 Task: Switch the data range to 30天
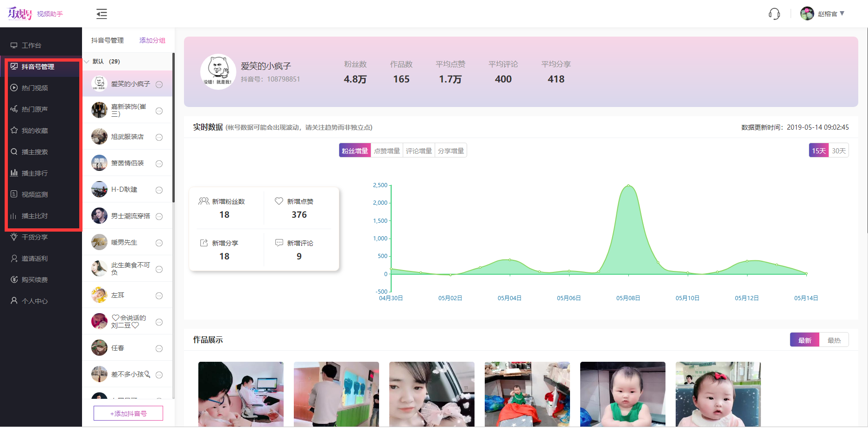(x=840, y=150)
